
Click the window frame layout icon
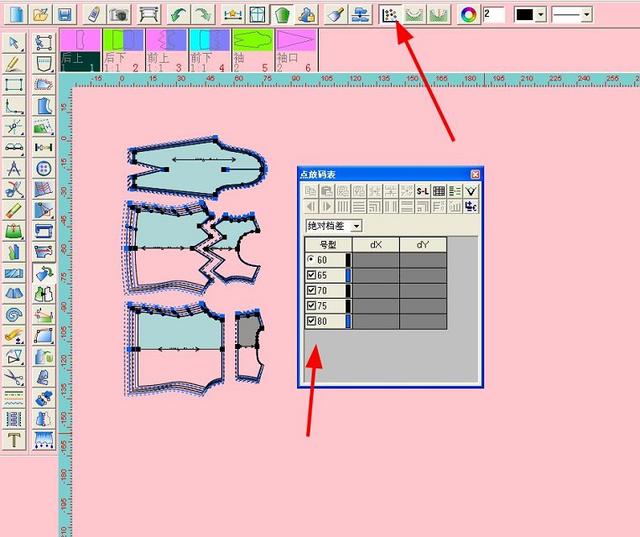pos(258,15)
